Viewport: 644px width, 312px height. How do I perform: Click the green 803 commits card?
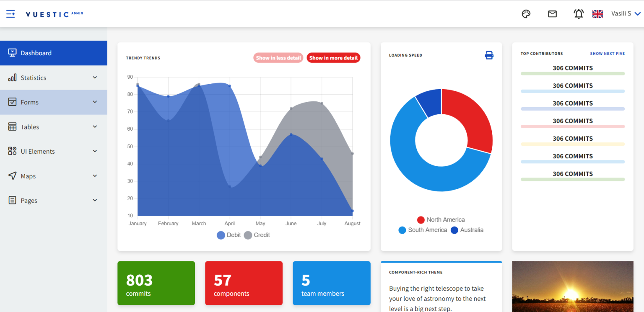click(156, 283)
